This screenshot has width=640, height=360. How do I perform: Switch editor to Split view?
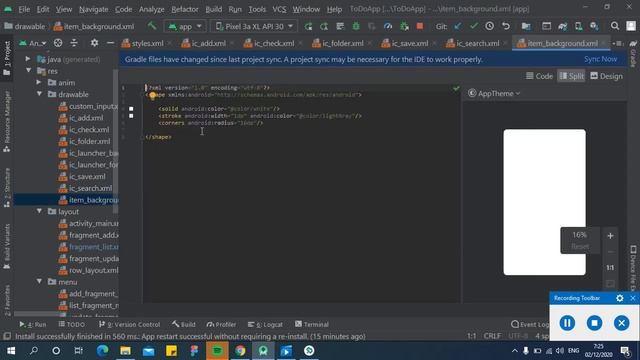pos(571,76)
